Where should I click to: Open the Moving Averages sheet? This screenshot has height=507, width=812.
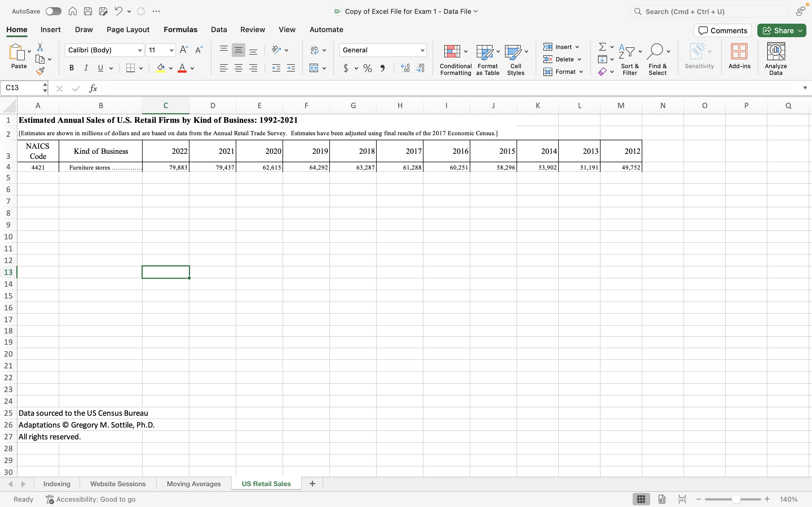pyautogui.click(x=194, y=484)
